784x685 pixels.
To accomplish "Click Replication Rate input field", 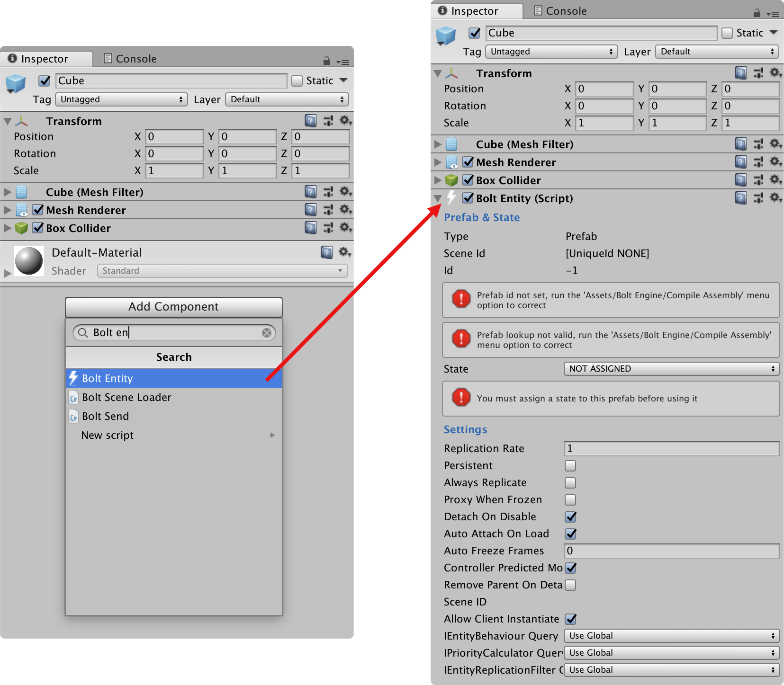I will tap(672, 449).
